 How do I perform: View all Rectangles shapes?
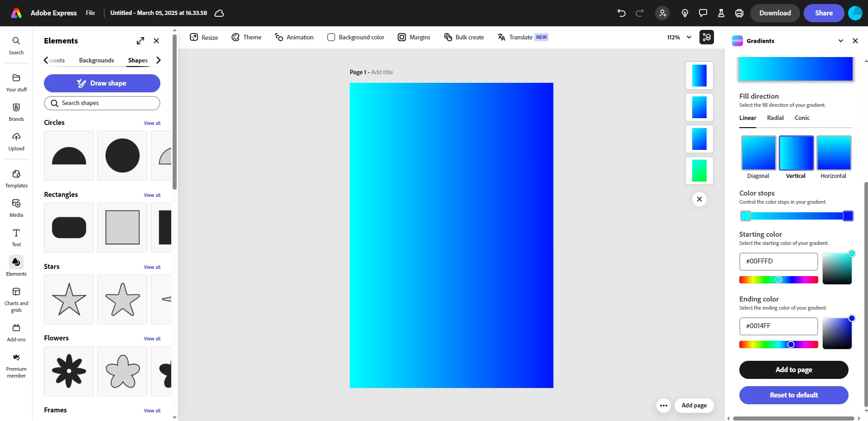click(x=152, y=195)
